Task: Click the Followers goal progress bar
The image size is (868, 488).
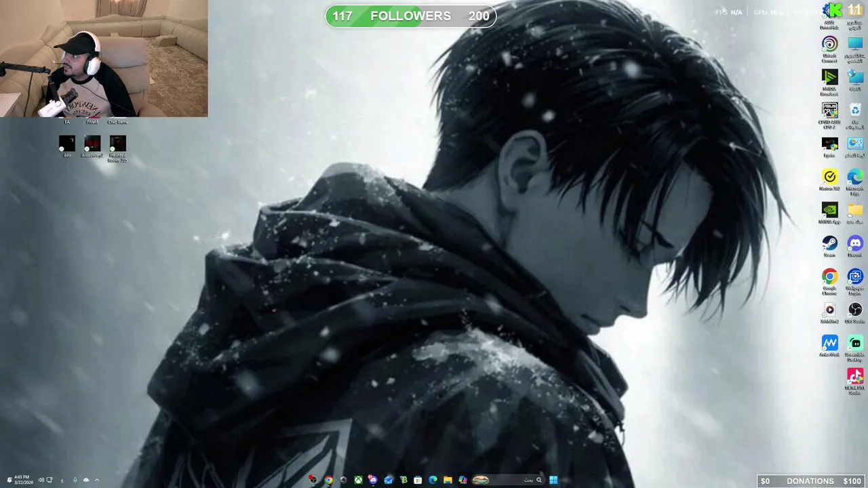Action: (411, 16)
